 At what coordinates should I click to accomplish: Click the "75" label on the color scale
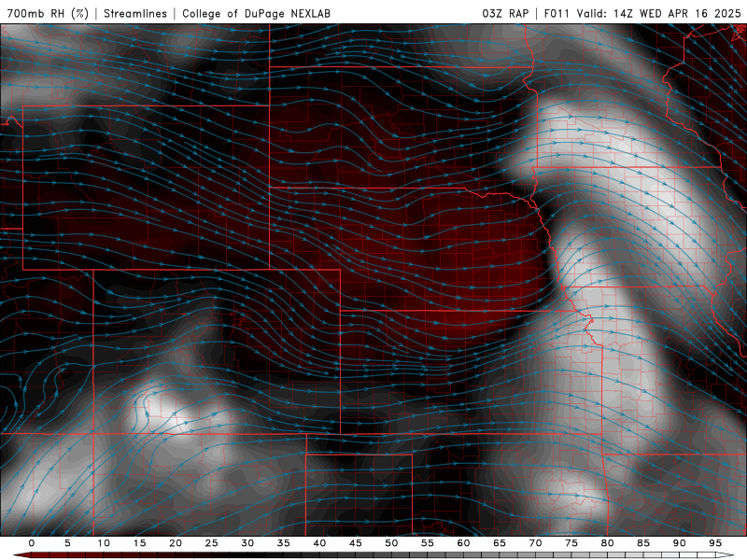pos(571,543)
